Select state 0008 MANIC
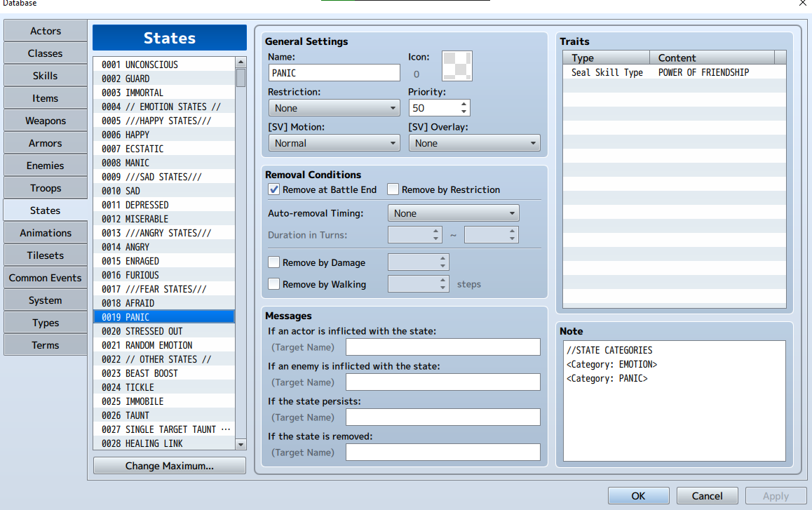 (164, 163)
